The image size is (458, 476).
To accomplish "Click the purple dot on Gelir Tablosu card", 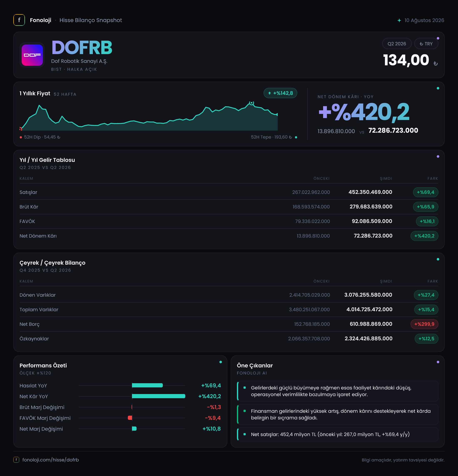I will [438, 157].
